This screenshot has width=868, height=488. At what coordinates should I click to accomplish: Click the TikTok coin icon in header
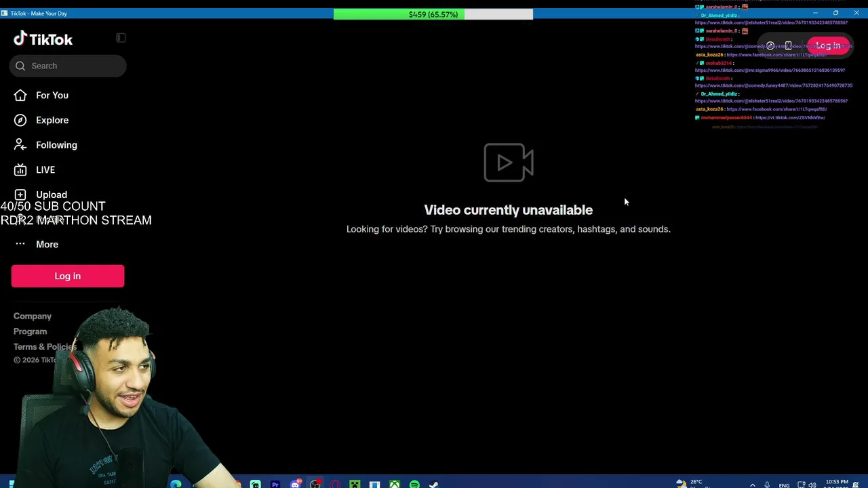click(x=770, y=46)
